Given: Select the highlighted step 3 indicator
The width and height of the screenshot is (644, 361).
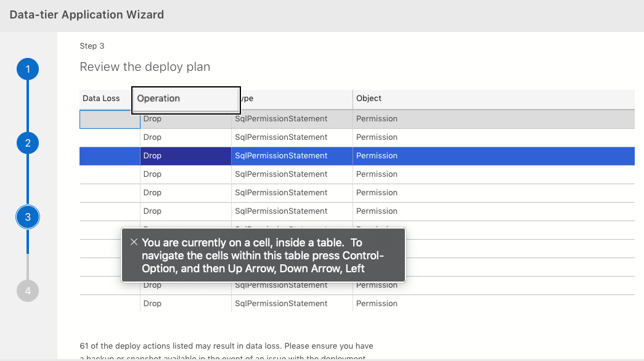Looking at the screenshot, I should point(28,217).
